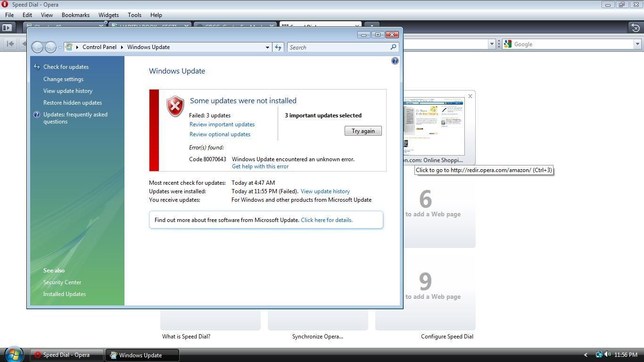Click Review important updates link
The height and width of the screenshot is (362, 644).
pos(222,124)
